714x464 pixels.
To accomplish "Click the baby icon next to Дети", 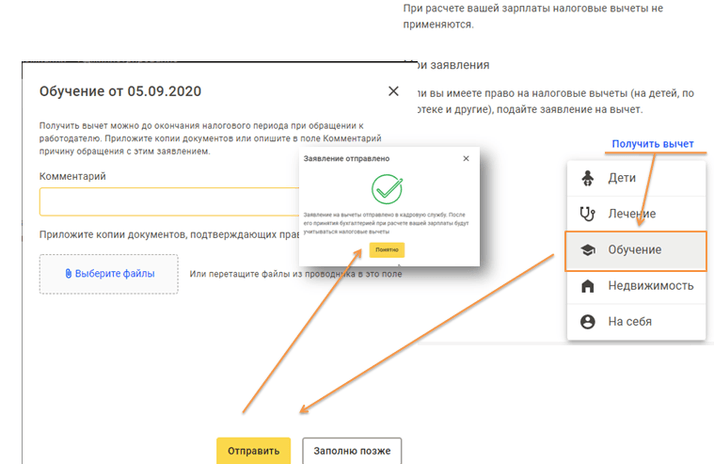I will [x=588, y=178].
